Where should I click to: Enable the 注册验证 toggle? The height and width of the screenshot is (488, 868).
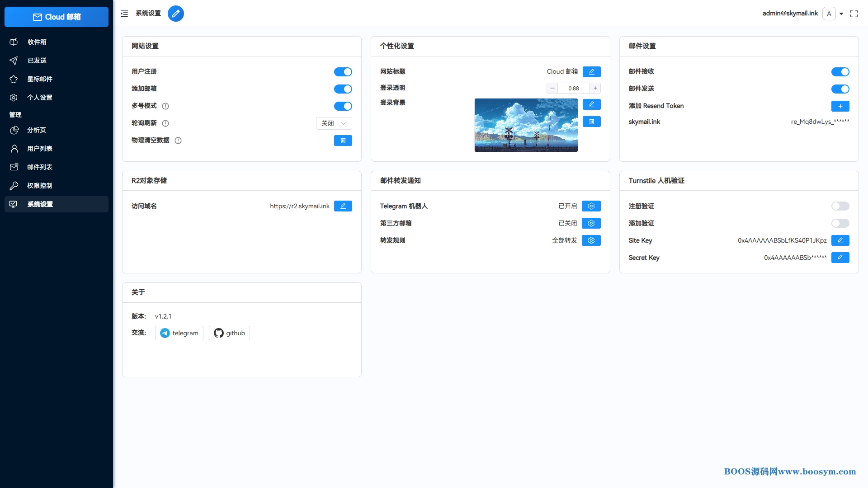point(840,206)
